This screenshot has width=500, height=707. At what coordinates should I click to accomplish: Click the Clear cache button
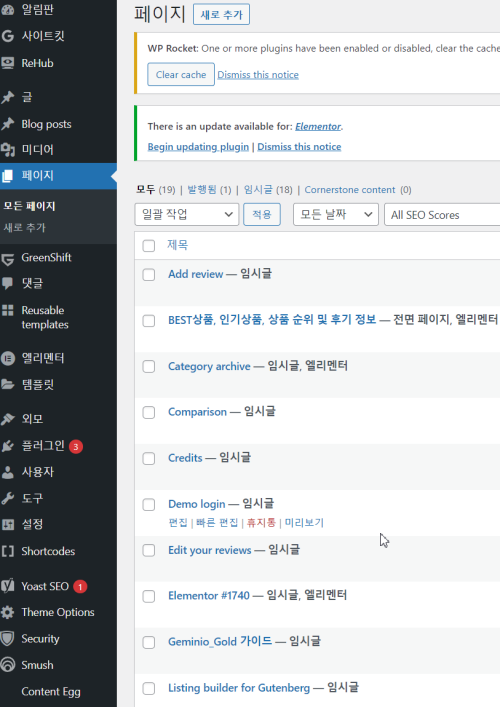(x=181, y=74)
